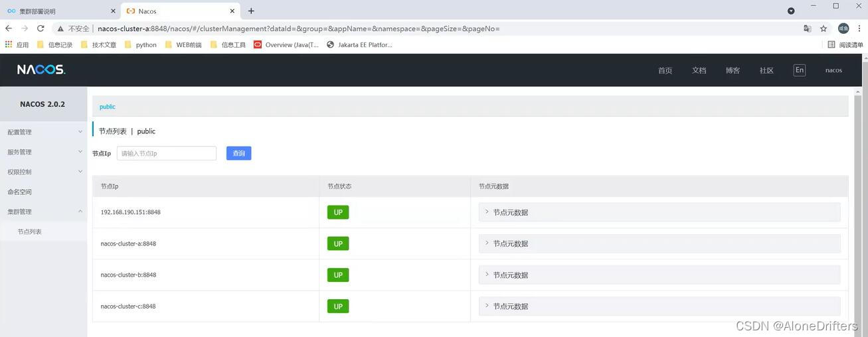The height and width of the screenshot is (337, 868).
Task: Select the Nacos tab
Action: point(181,11)
